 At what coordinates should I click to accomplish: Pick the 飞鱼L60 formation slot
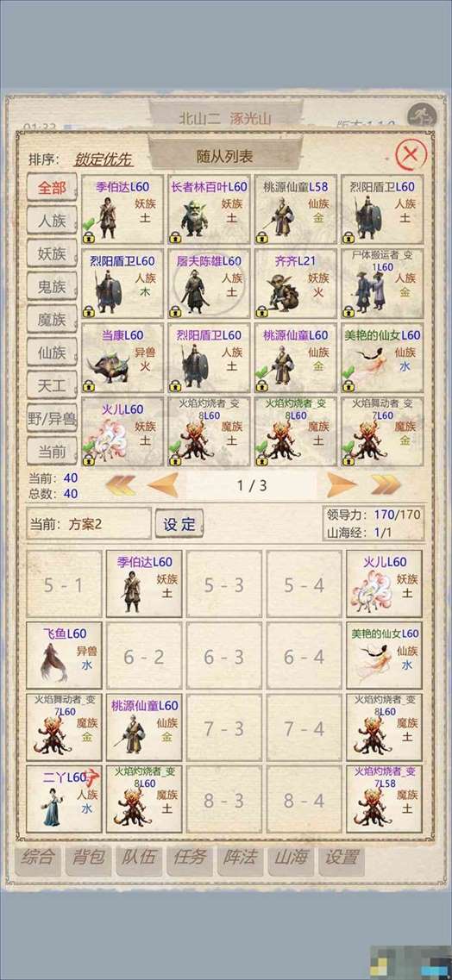(64, 656)
